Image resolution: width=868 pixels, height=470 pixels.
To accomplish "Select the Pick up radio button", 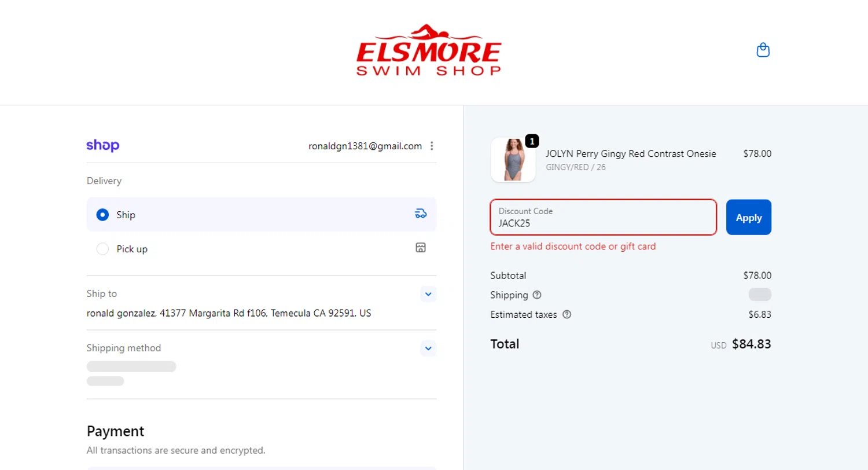I will coord(102,249).
